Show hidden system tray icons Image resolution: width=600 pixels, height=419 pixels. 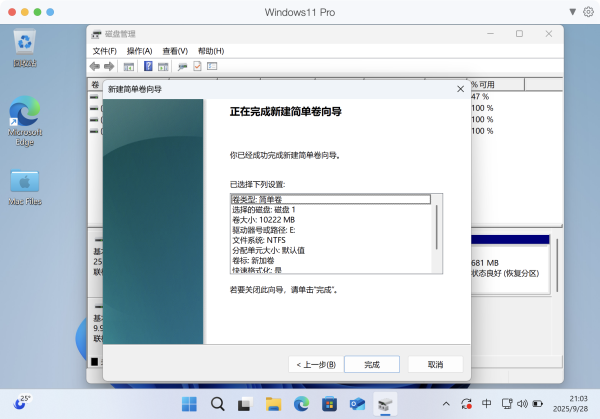coord(447,404)
